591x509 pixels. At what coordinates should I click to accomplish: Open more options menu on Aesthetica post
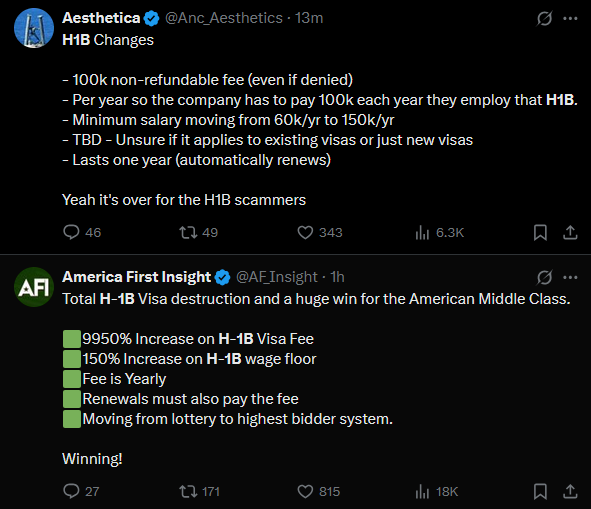570,18
